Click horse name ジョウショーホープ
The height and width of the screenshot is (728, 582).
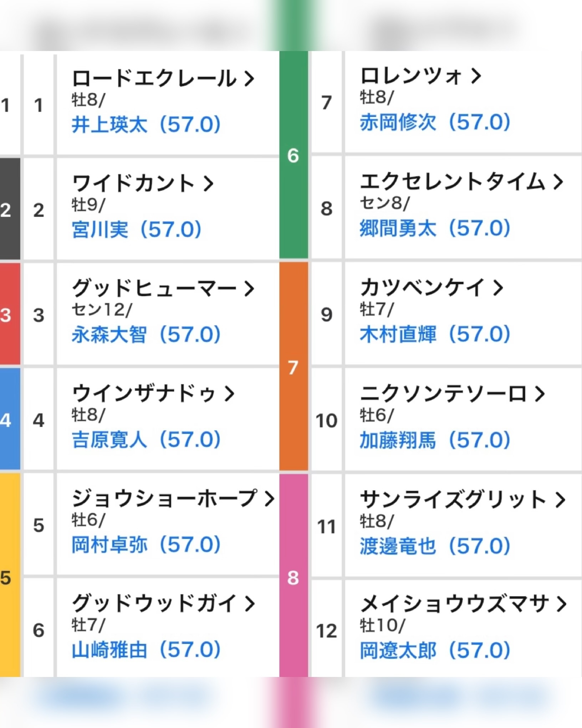pyautogui.click(x=164, y=499)
